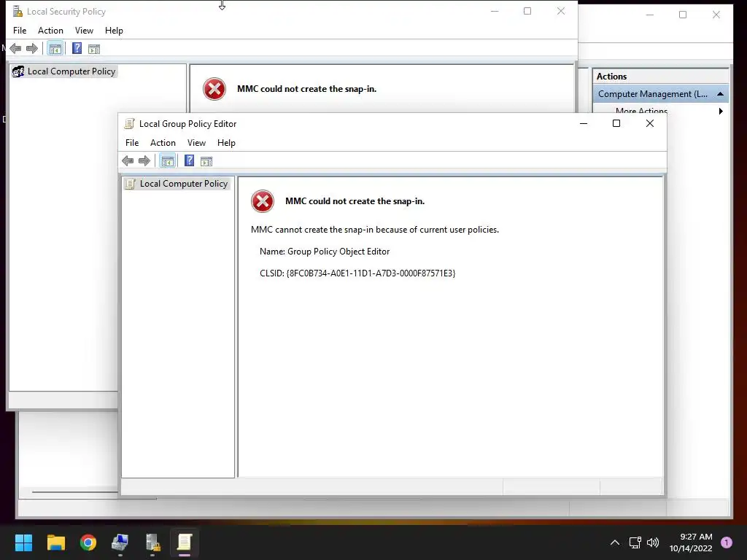Maximize the Local Group Policy Editor window
The image size is (747, 560).
[x=616, y=123]
